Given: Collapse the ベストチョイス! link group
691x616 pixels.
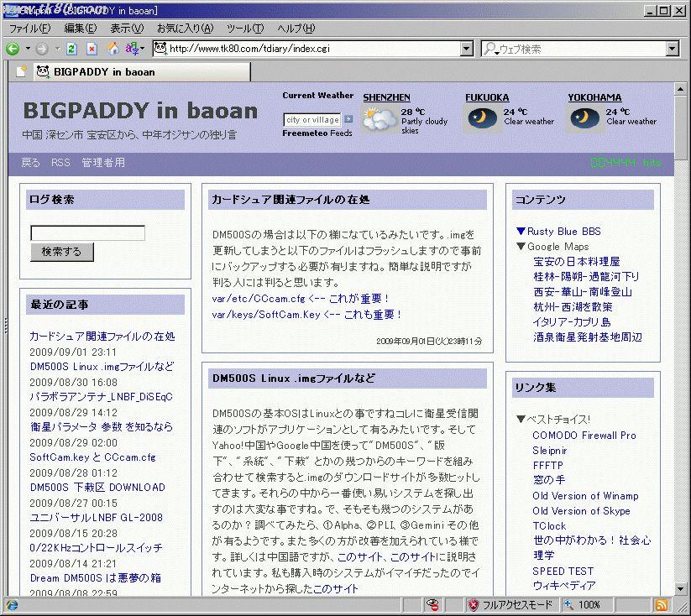Looking at the screenshot, I should click(x=521, y=420).
